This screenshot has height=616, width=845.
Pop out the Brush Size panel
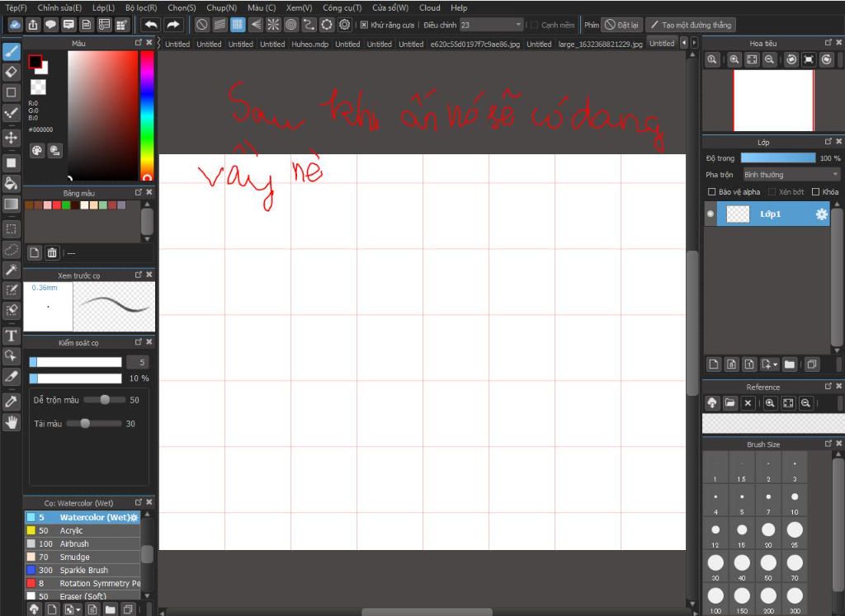pyautogui.click(x=828, y=444)
